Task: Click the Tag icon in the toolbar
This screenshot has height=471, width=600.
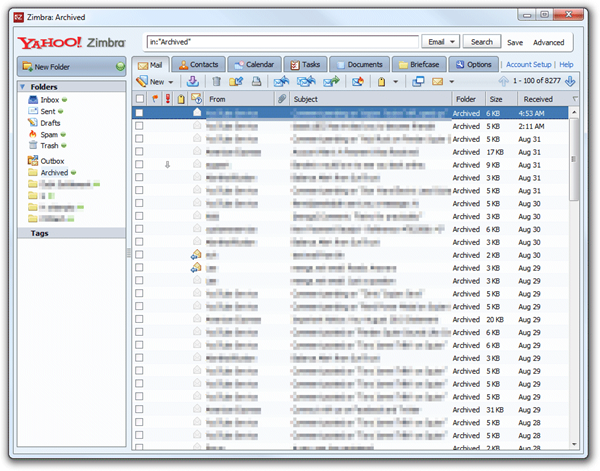Action: [x=382, y=81]
